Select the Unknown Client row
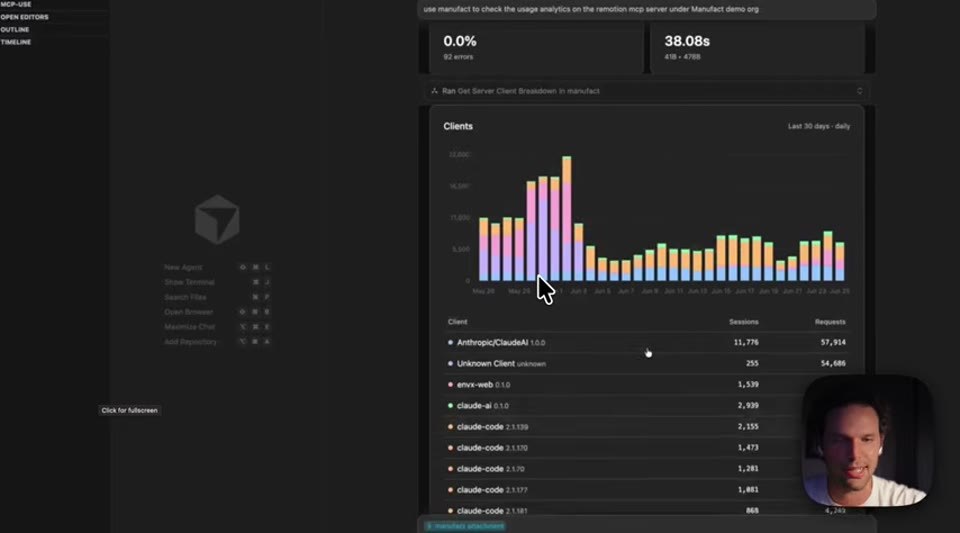The height and width of the screenshot is (533, 960). point(647,363)
